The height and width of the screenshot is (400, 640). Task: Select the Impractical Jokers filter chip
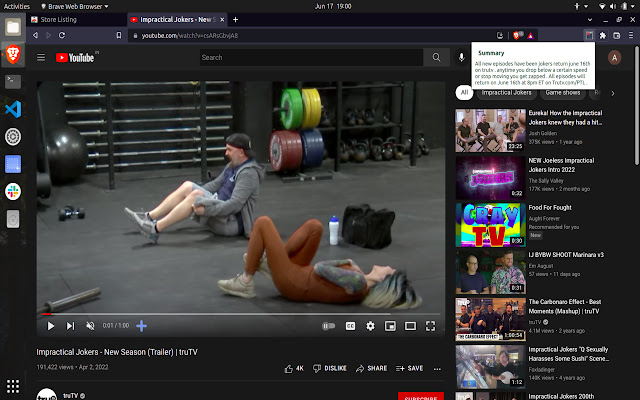coord(506,93)
